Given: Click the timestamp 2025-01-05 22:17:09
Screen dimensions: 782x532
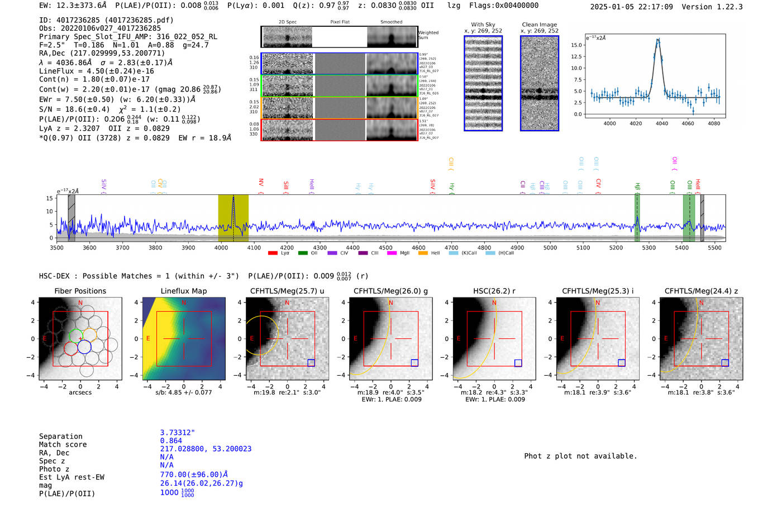Looking at the screenshot, I should pos(632,7).
